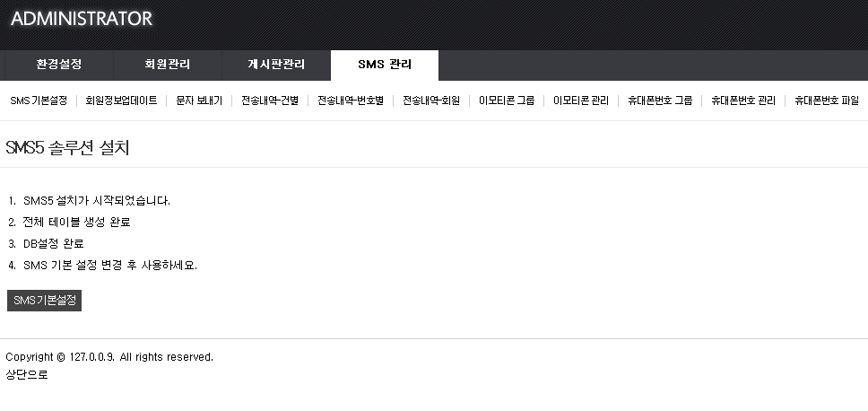Switch to the 게시판관리 menu tab

coord(276,65)
